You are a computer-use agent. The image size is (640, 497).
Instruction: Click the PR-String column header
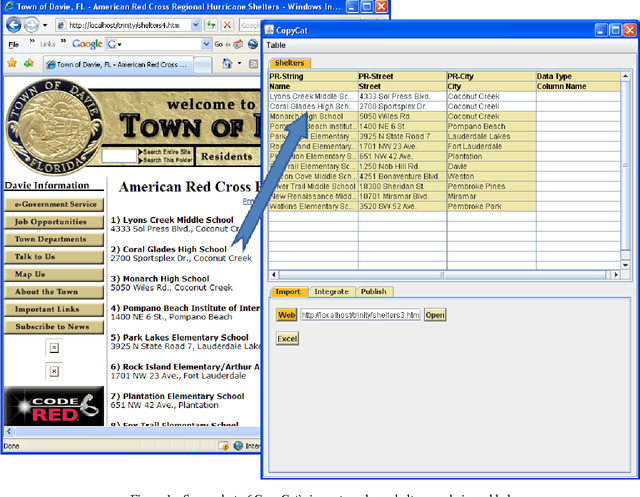[x=313, y=76]
